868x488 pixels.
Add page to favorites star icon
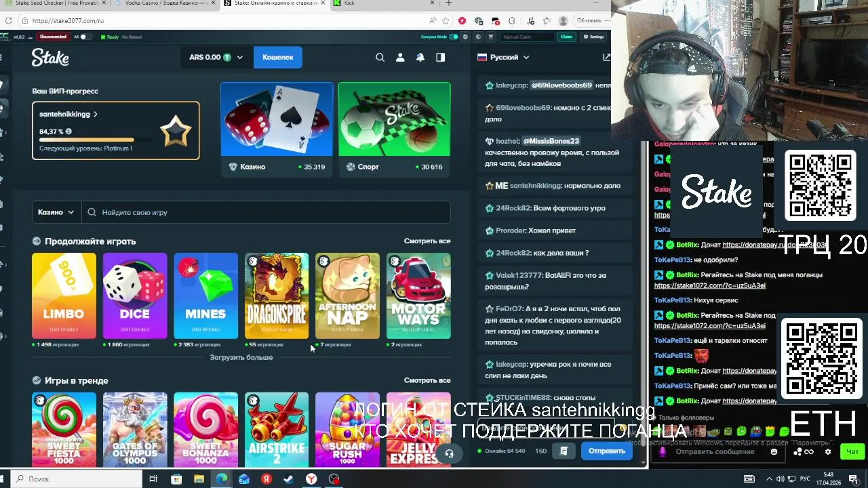tap(446, 21)
